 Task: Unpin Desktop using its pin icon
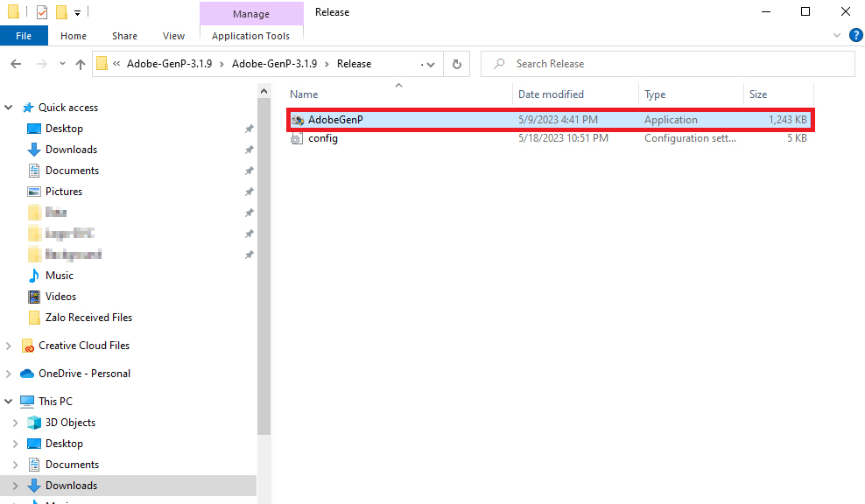(x=250, y=129)
